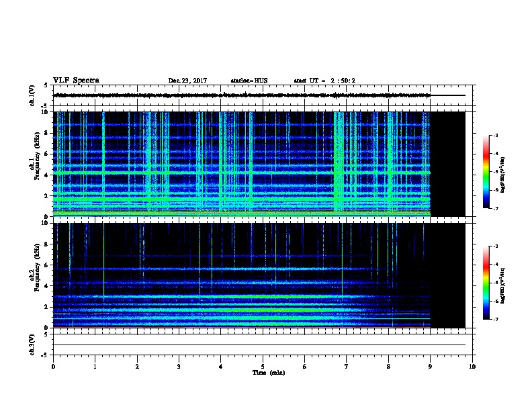532x411 pixels.
Task: Click the "VLF Spectra" plot title
Action: click(x=76, y=81)
